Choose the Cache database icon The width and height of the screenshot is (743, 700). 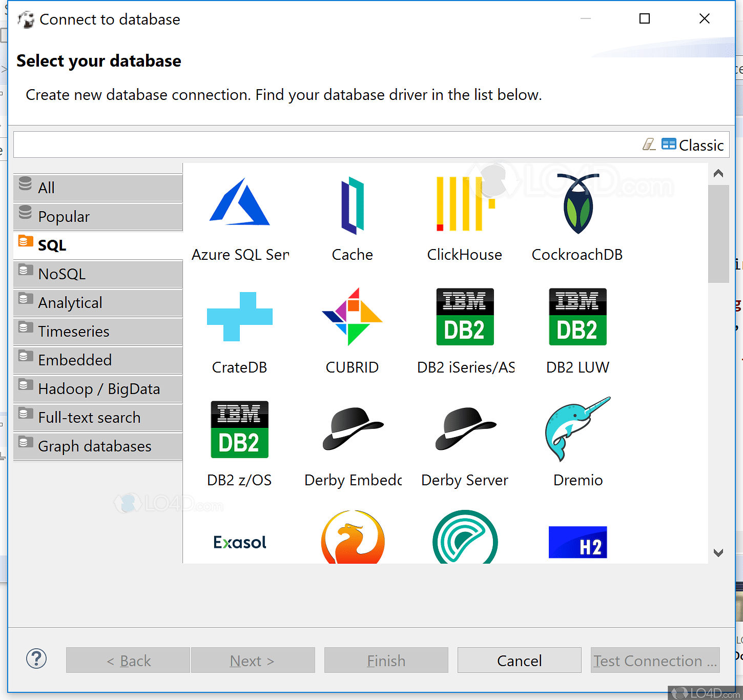point(353,205)
